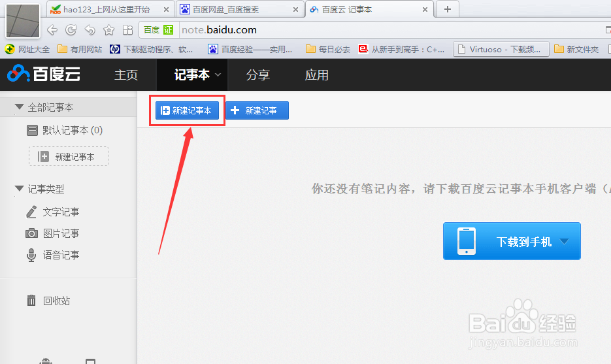Go to the 分享 menu
This screenshot has height=364, width=611.
[x=257, y=75]
